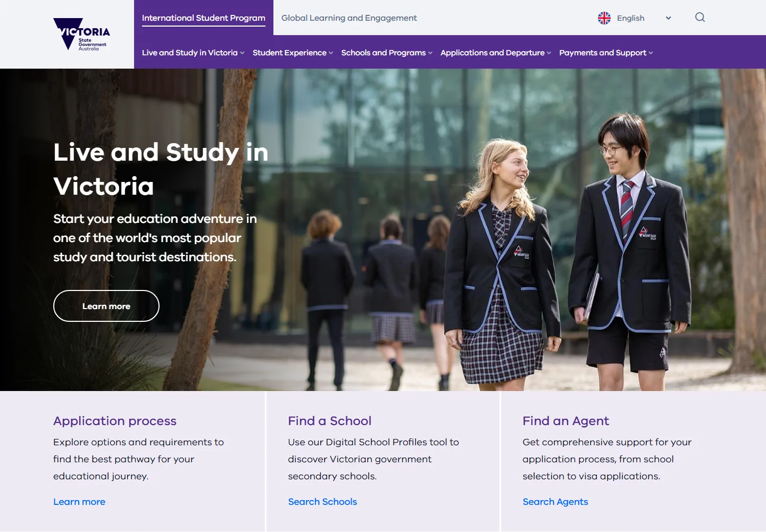The image size is (766, 532).
Task: Click the Live and Study in Victoria headline
Action: 161,169
